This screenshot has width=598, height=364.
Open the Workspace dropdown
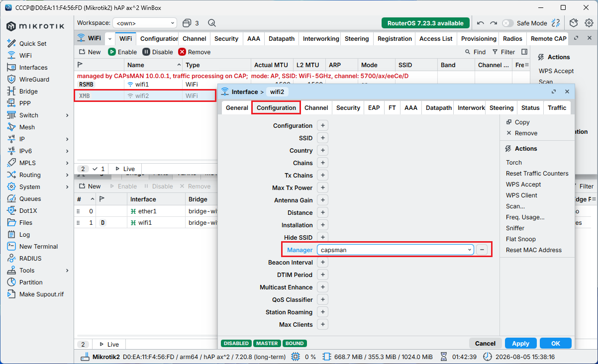pos(145,23)
